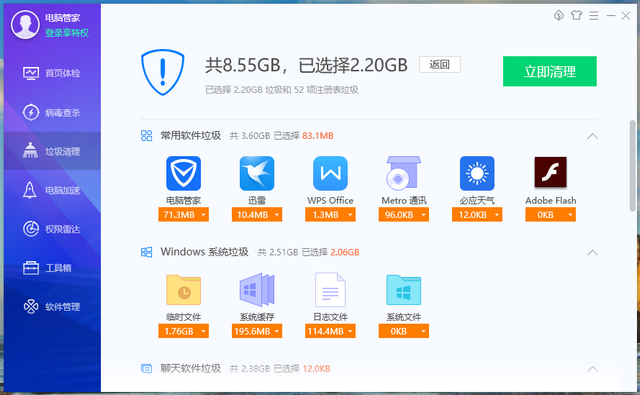Collapse the 常用软件垃圾 section chevron

[592, 136]
